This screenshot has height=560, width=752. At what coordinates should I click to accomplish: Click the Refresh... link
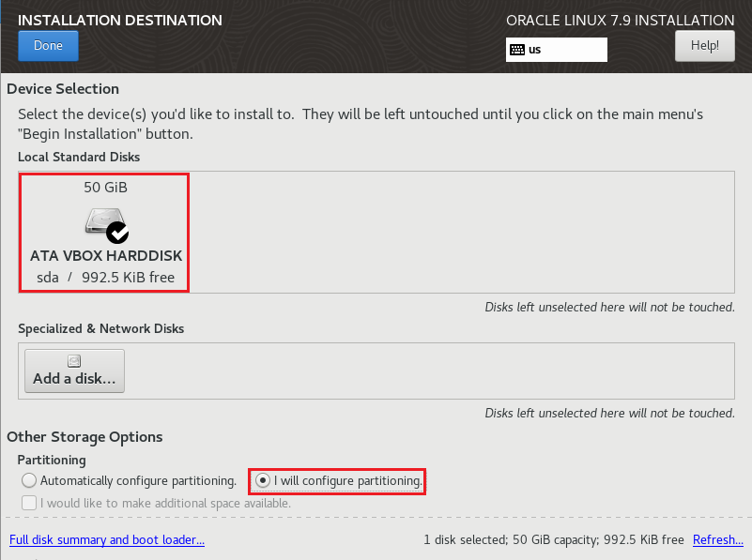[718, 540]
